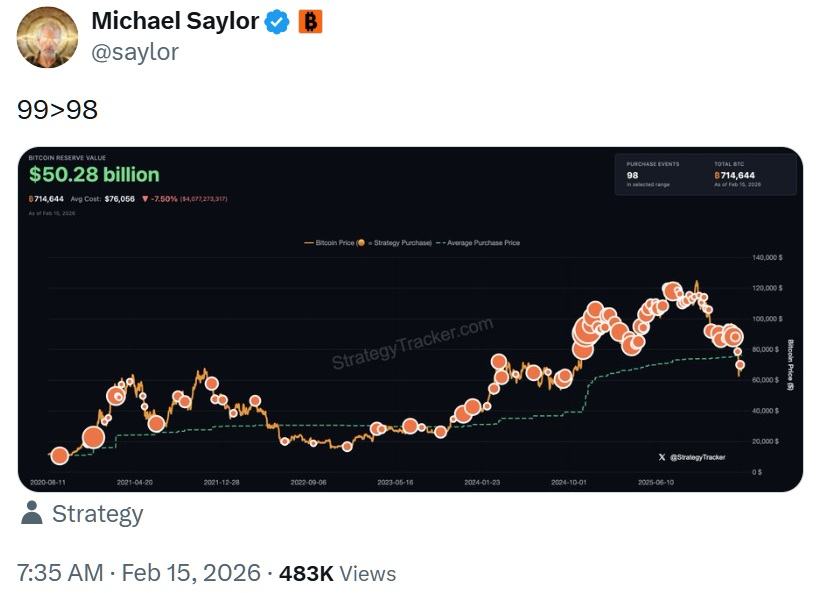
Task: Toggle the Strategy Purchase legend entry
Action: (394, 243)
